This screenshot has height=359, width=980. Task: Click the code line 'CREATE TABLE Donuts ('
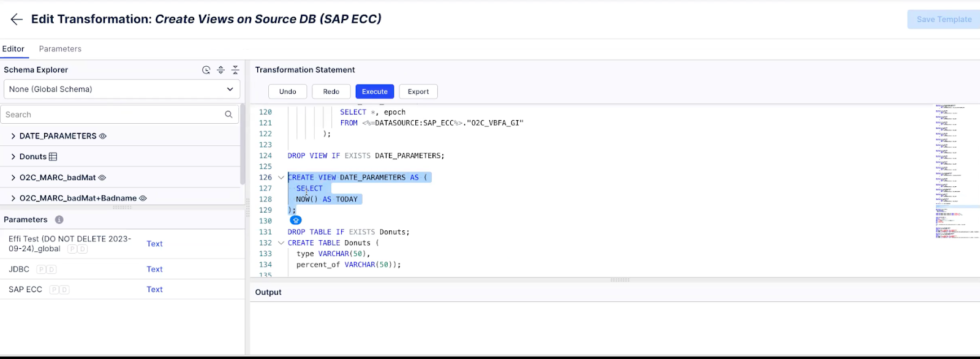333,243
